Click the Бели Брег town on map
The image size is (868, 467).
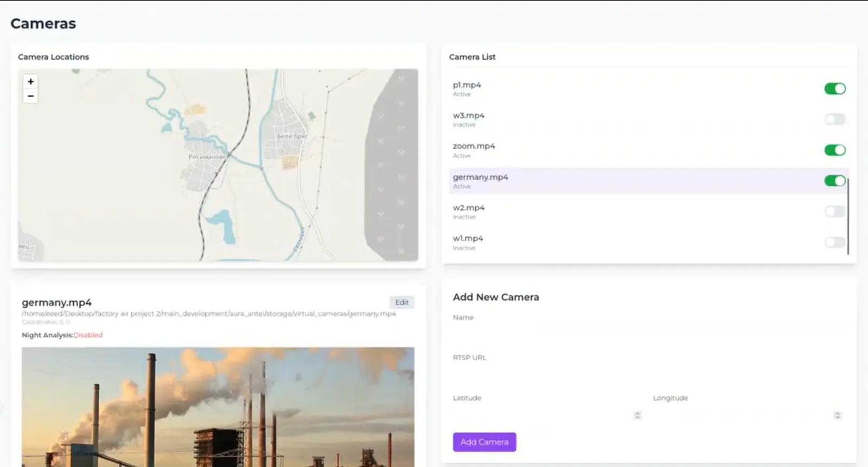(292, 136)
